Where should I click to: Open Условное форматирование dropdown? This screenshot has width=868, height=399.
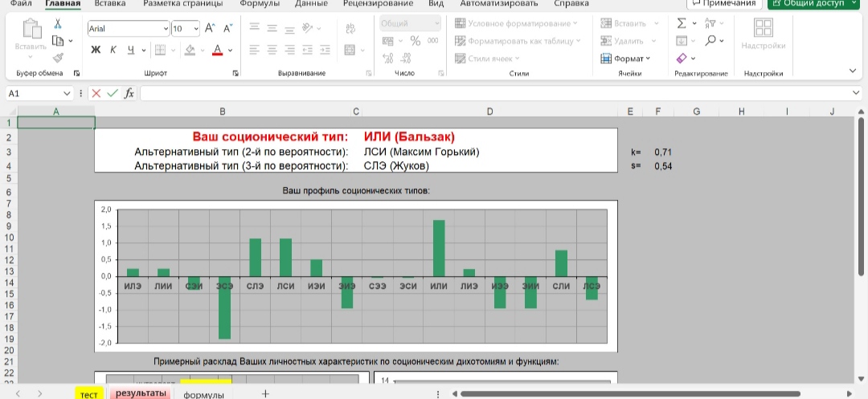tap(517, 23)
